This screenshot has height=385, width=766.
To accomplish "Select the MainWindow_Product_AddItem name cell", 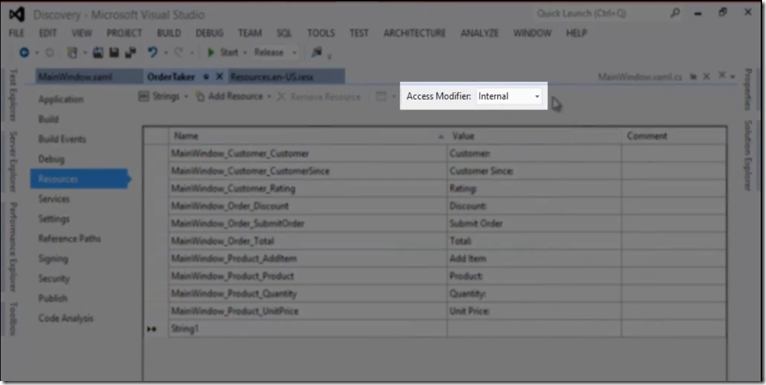I will pyautogui.click(x=308, y=258).
